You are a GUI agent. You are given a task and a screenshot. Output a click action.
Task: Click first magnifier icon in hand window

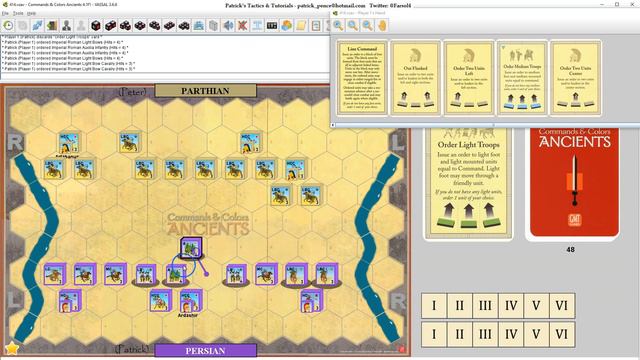point(338,25)
